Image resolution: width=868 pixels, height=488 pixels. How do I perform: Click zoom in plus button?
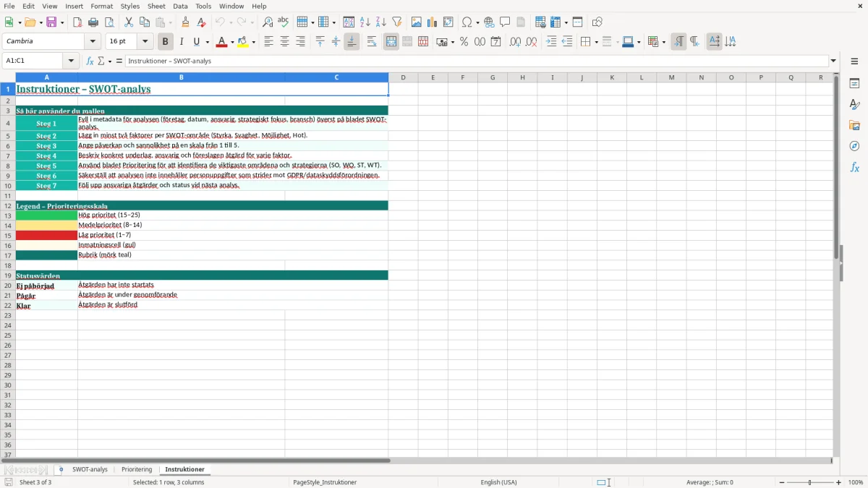839,482
